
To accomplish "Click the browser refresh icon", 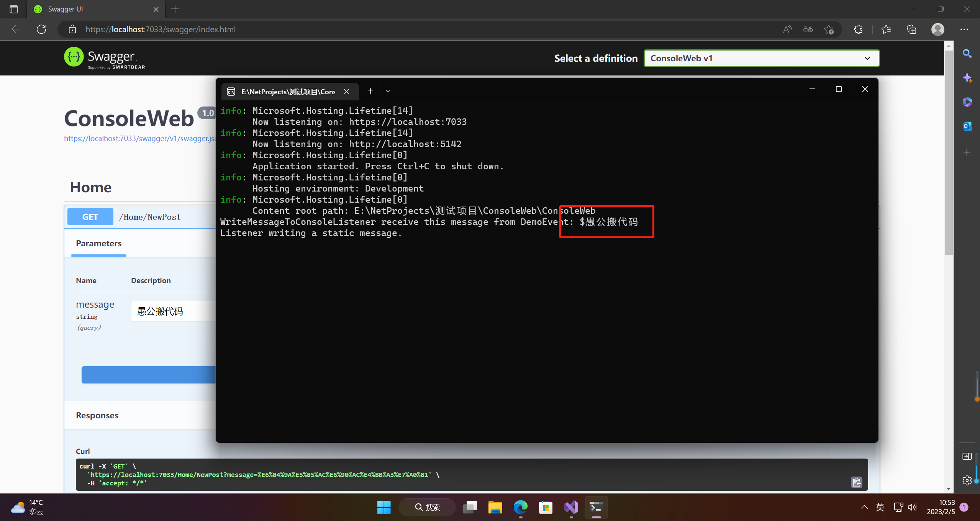I will [x=41, y=29].
